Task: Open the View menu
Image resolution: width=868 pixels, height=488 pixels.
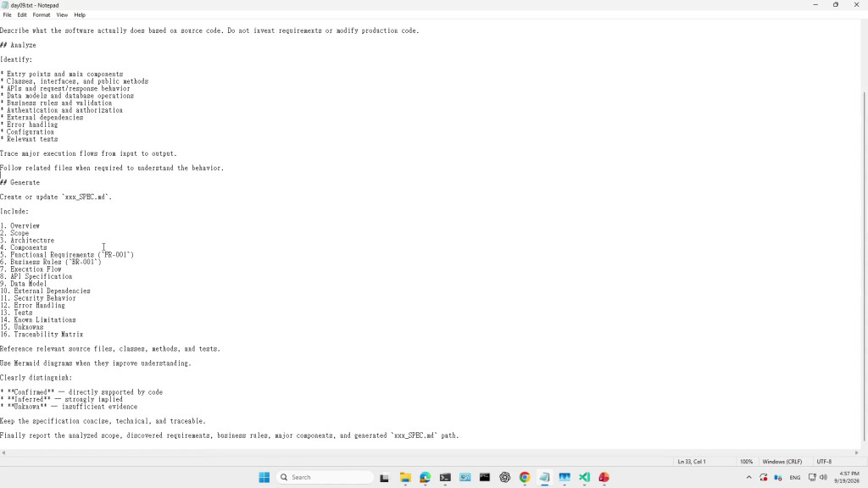Action: point(62,15)
